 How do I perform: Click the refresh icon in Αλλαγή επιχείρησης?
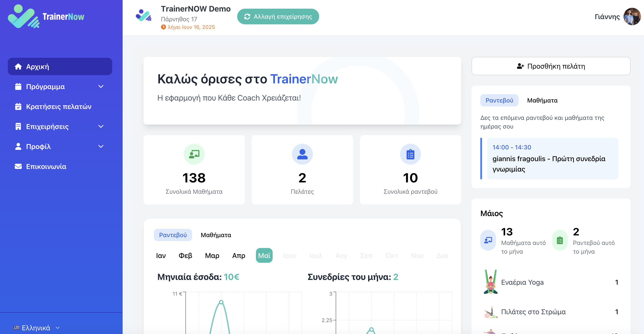(x=247, y=17)
